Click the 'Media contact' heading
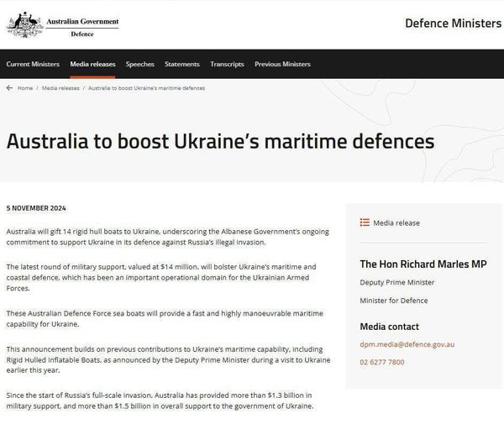Screen dimensions: 504x424 tap(389, 327)
